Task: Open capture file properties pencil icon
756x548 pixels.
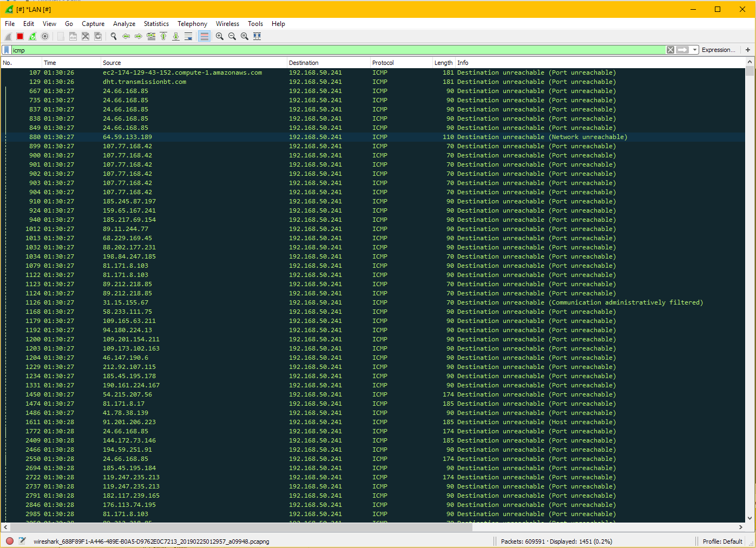Action: [22, 541]
